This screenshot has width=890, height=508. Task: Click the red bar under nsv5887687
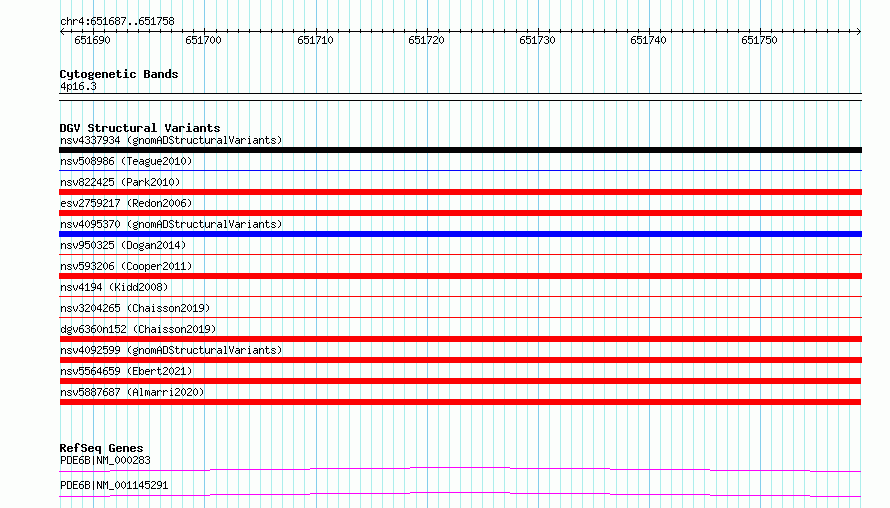[460, 402]
